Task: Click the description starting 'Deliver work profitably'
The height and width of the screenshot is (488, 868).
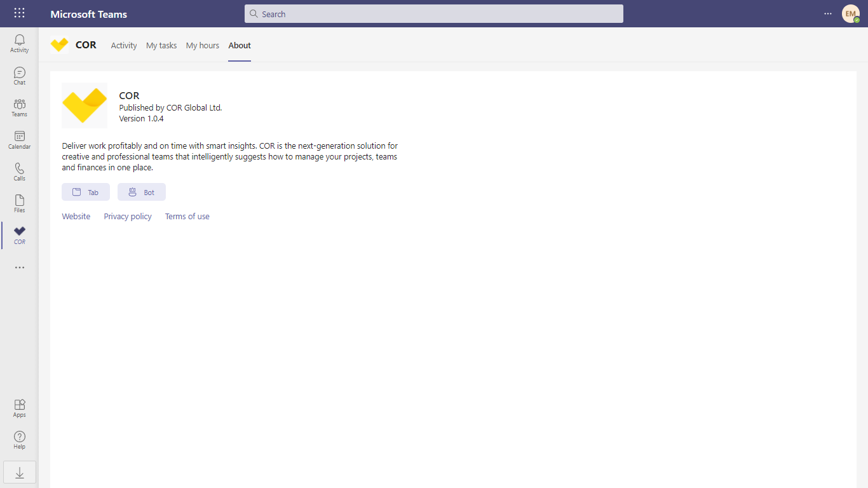Action: 230,157
